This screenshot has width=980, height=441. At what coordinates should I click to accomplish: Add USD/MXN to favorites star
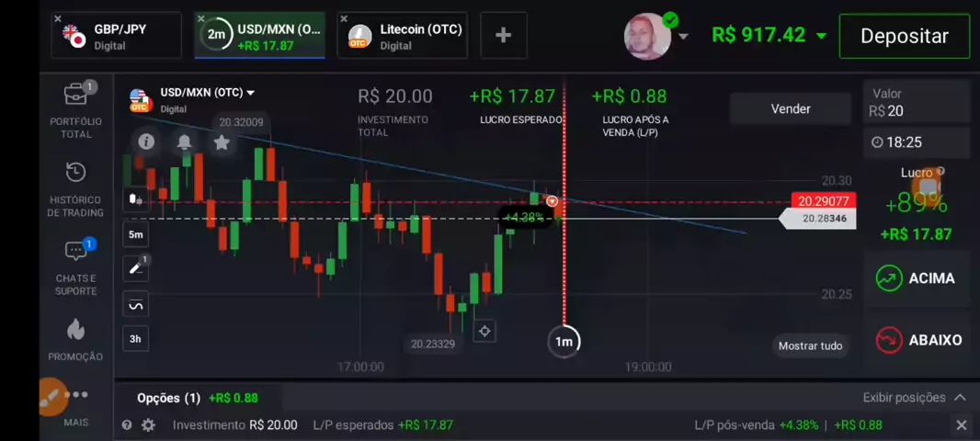[222, 142]
